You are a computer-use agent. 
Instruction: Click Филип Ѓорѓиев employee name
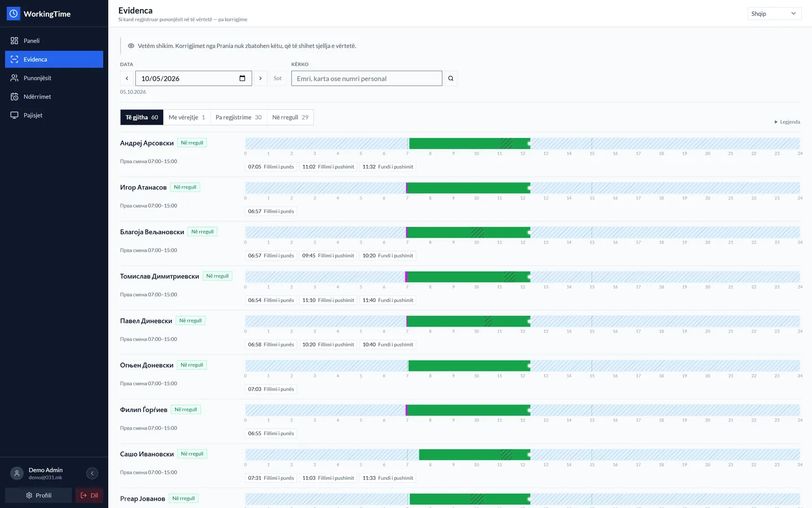point(144,410)
